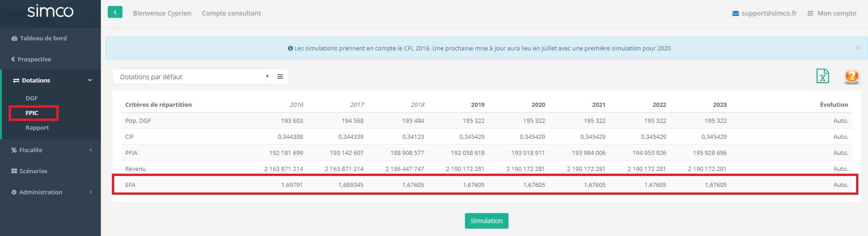Click the simco logo
The width and height of the screenshot is (868, 236).
click(x=50, y=11)
